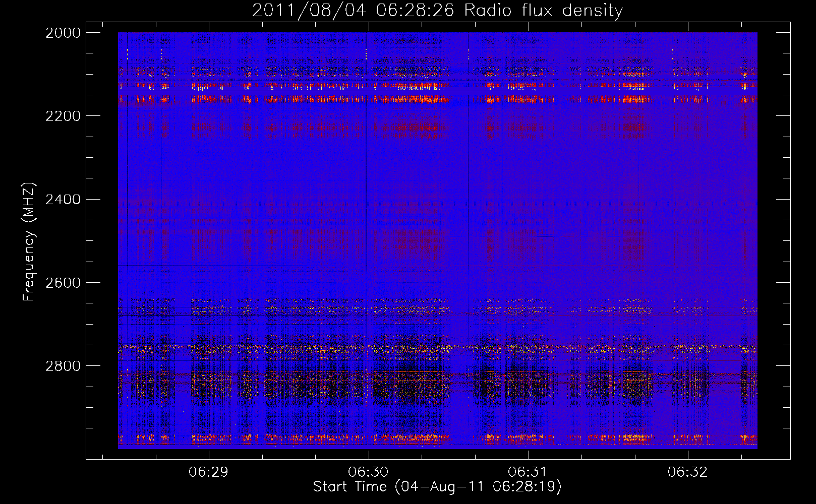This screenshot has height=504, width=816.
Task: Click the 2400 frequency tick label
Action: click(63, 200)
